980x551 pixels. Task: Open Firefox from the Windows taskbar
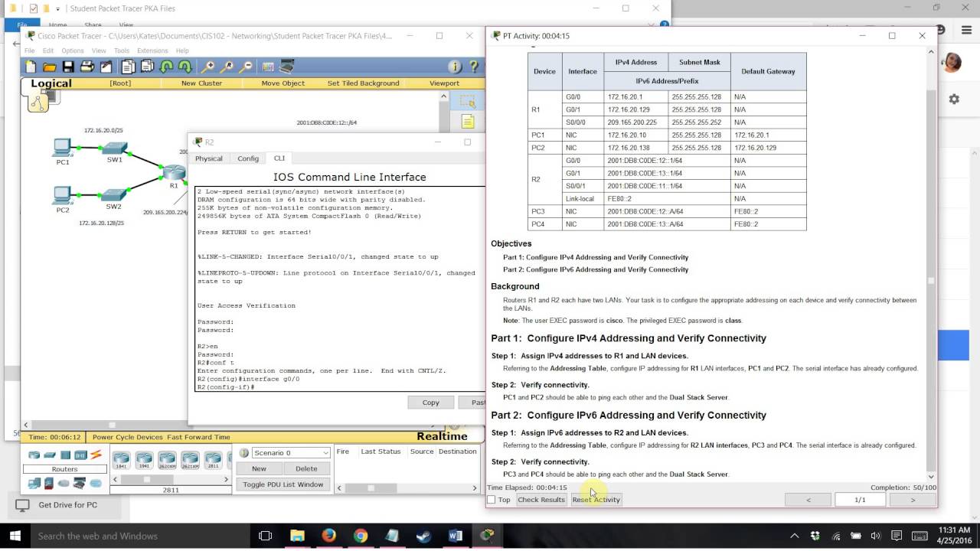pos(328,536)
